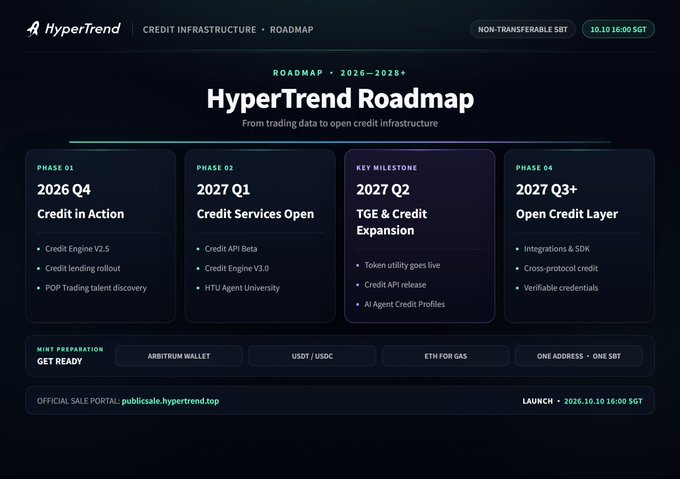Viewport: 680px width, 479px height.
Task: Click the Credit API release item
Action: (x=395, y=285)
